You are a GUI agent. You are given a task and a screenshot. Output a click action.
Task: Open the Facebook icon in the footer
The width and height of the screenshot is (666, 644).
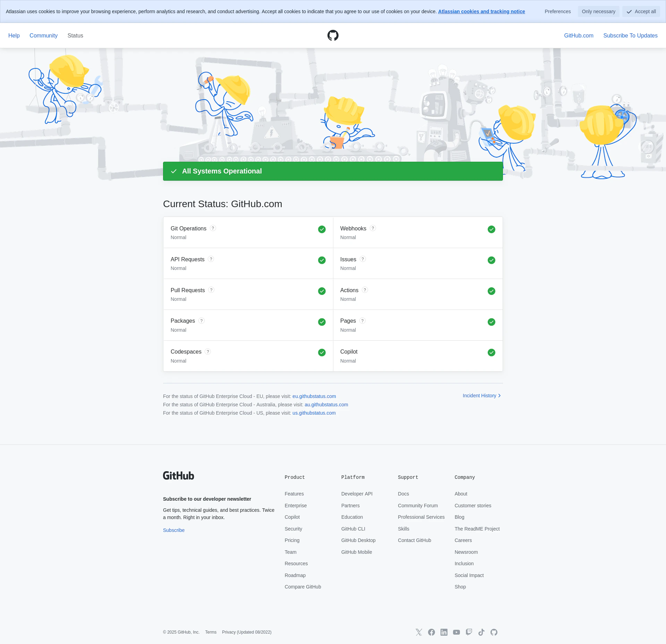coord(431,632)
